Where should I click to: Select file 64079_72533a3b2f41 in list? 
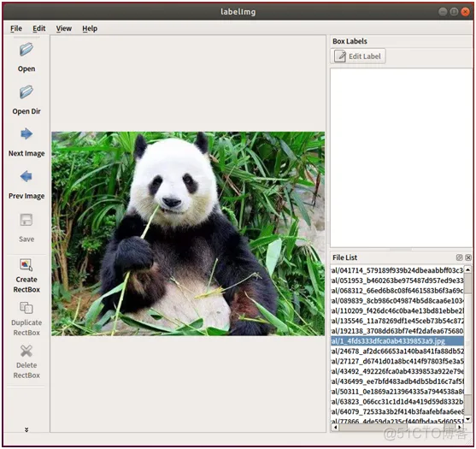[x=397, y=411]
